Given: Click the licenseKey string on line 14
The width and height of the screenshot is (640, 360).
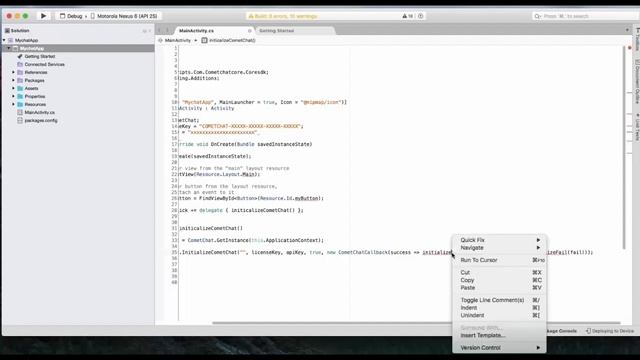Looking at the screenshot, I should pyautogui.click(x=249, y=127).
